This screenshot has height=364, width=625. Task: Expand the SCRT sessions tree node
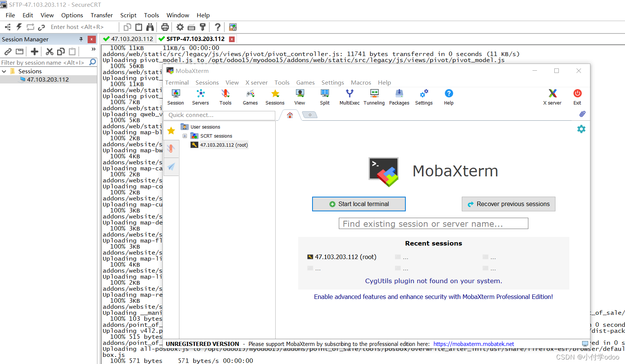pyautogui.click(x=185, y=136)
